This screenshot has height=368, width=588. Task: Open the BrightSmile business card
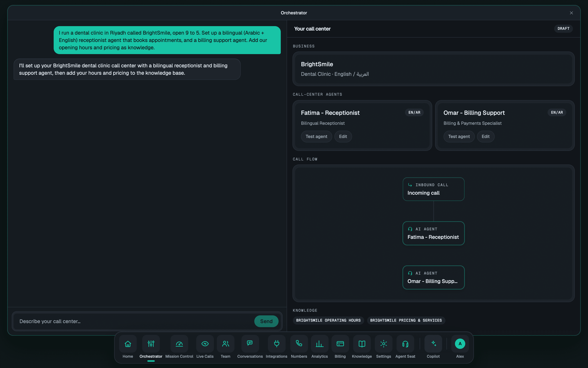433,69
